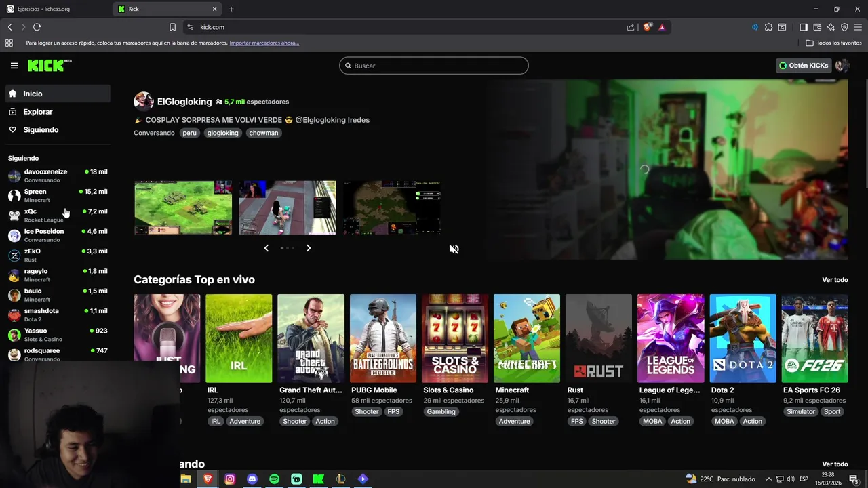Open the Brave VPN shield icon
Screen dimensions: 868x488
click(844, 27)
